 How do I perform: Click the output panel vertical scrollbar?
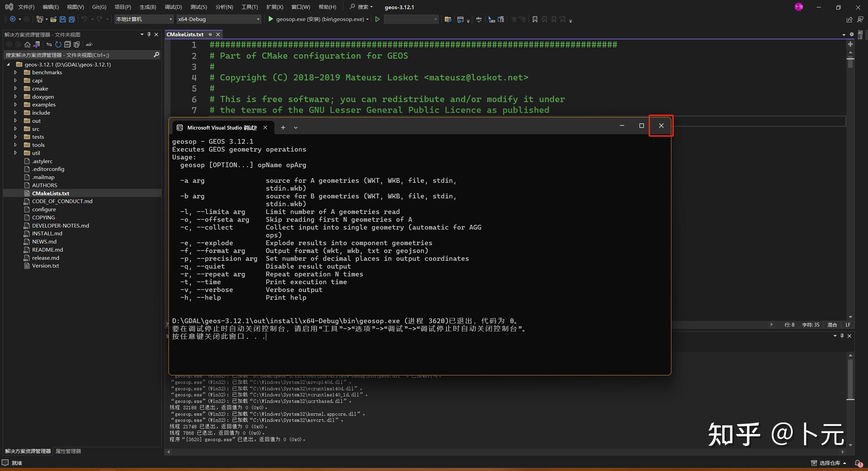pyautogui.click(x=850, y=380)
